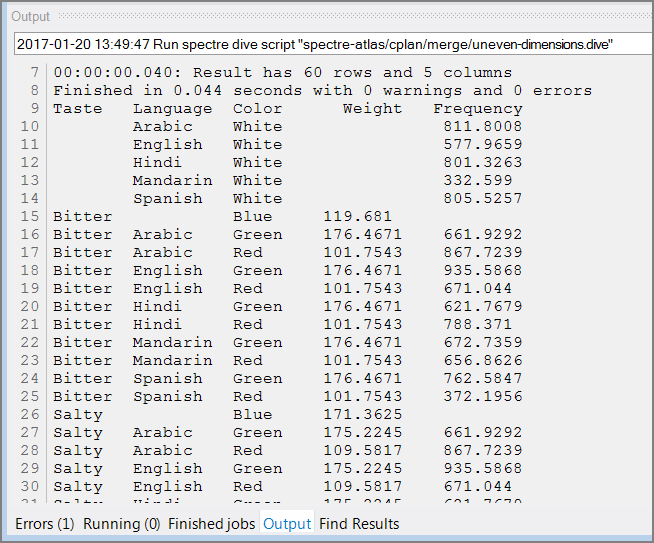The height and width of the screenshot is (543, 654).
Task: Click the 'Finished in 0.044 seconds' line
Action: (x=322, y=91)
